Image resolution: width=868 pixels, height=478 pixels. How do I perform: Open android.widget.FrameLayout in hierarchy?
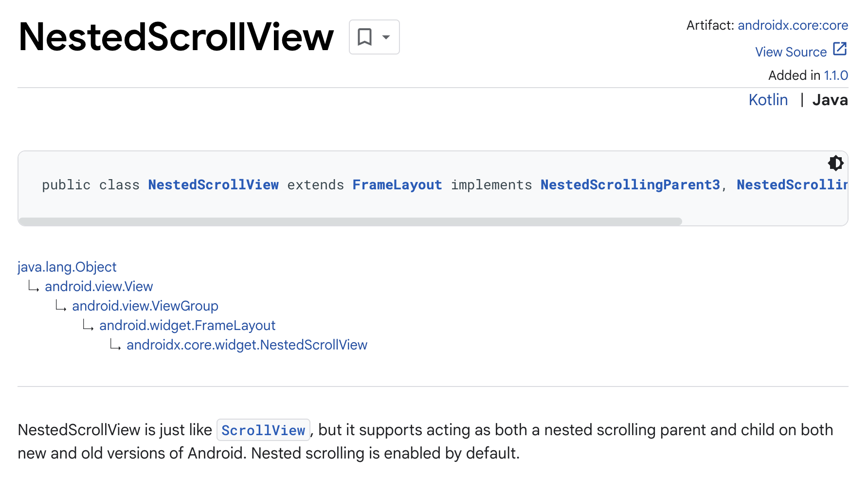pyautogui.click(x=187, y=325)
